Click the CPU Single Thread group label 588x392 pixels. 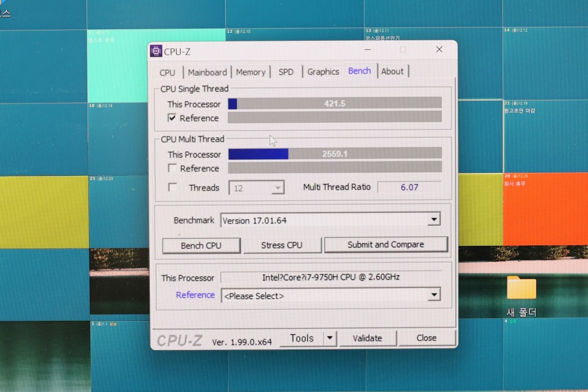pyautogui.click(x=194, y=89)
